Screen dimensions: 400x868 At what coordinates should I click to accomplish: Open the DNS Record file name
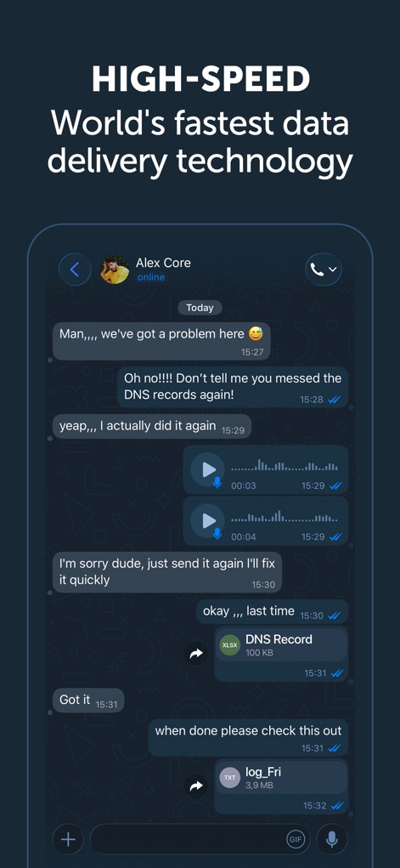pos(279,639)
